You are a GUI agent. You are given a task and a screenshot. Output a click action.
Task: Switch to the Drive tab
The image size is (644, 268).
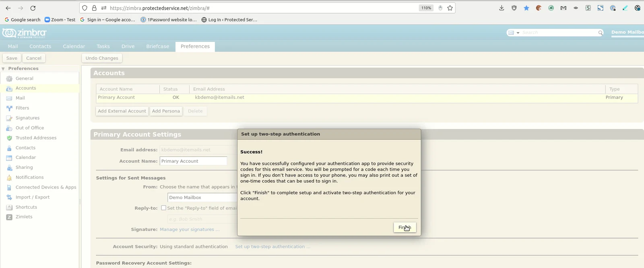(x=128, y=46)
